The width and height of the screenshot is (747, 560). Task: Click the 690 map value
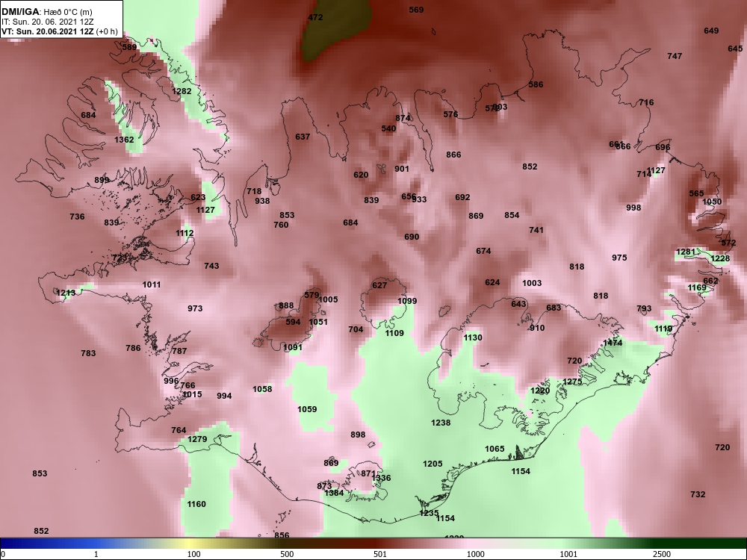(412, 237)
